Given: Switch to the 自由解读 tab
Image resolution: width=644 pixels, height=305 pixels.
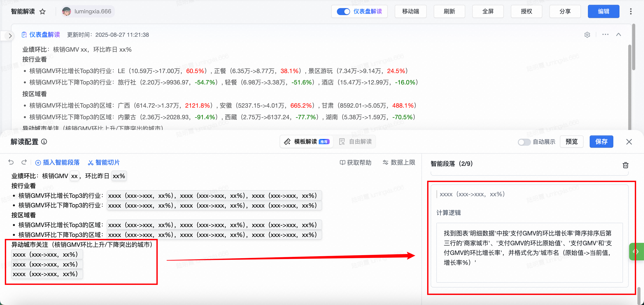Looking at the screenshot, I should pos(355,142).
